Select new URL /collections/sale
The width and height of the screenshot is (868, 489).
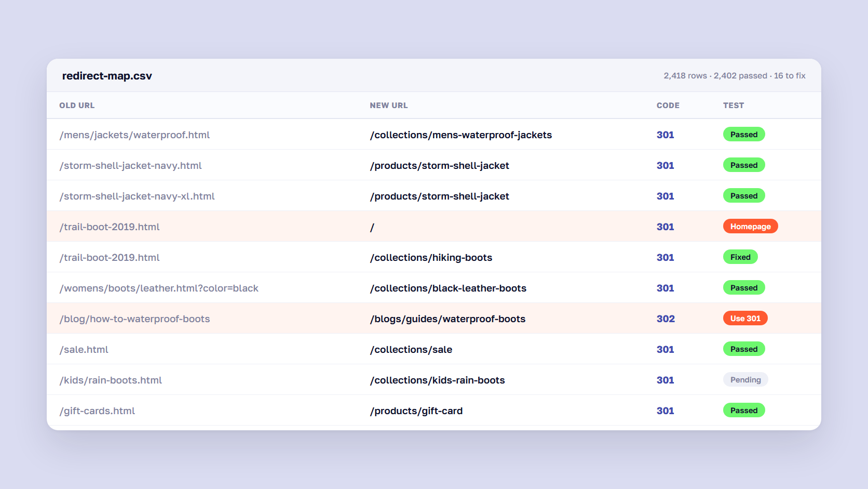pos(411,350)
